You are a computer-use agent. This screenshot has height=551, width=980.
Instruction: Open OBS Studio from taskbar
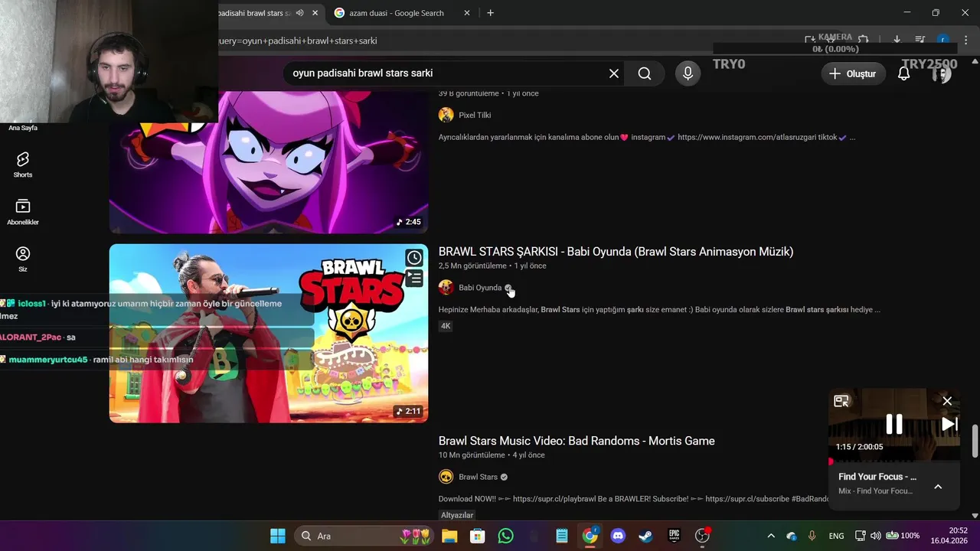702,536
